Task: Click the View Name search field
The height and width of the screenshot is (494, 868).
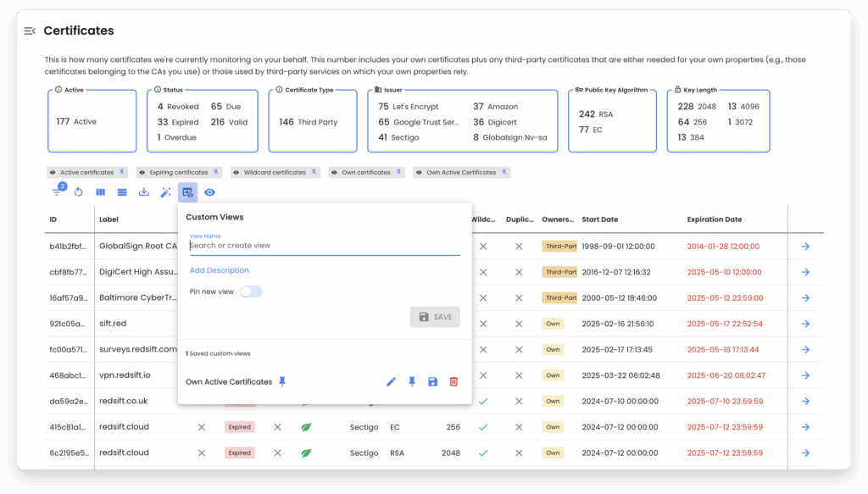Action: [324, 246]
